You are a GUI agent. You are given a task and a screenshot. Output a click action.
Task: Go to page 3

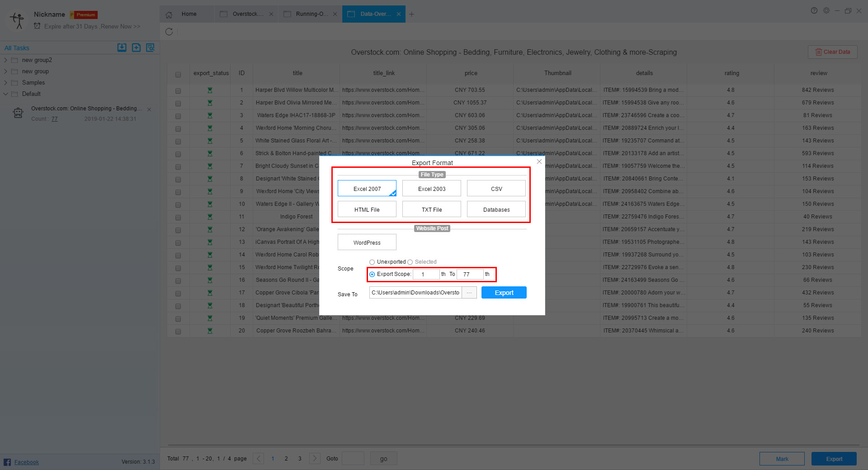(300, 458)
